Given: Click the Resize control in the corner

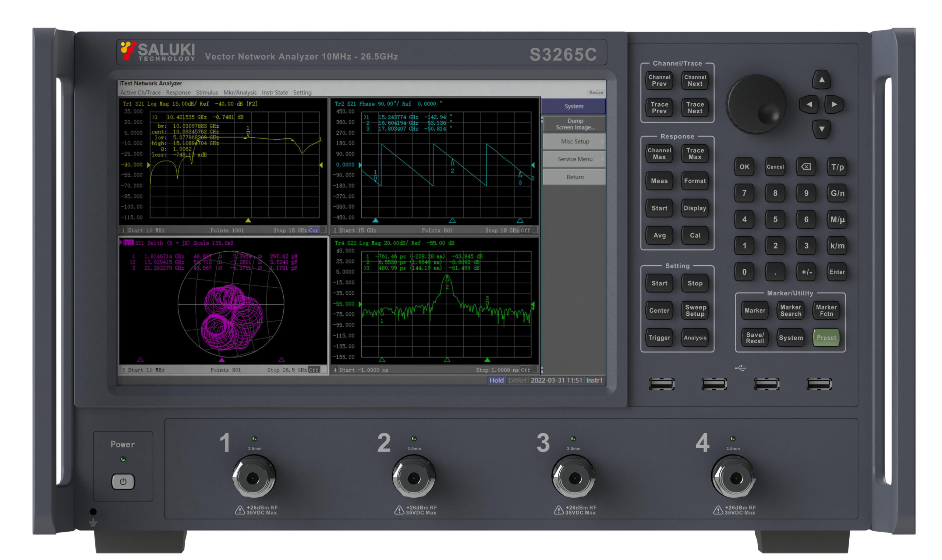Looking at the screenshot, I should click(596, 92).
